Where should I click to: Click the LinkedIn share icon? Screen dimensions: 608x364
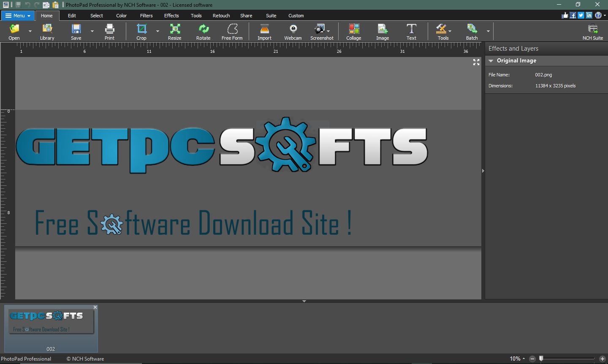(x=589, y=15)
